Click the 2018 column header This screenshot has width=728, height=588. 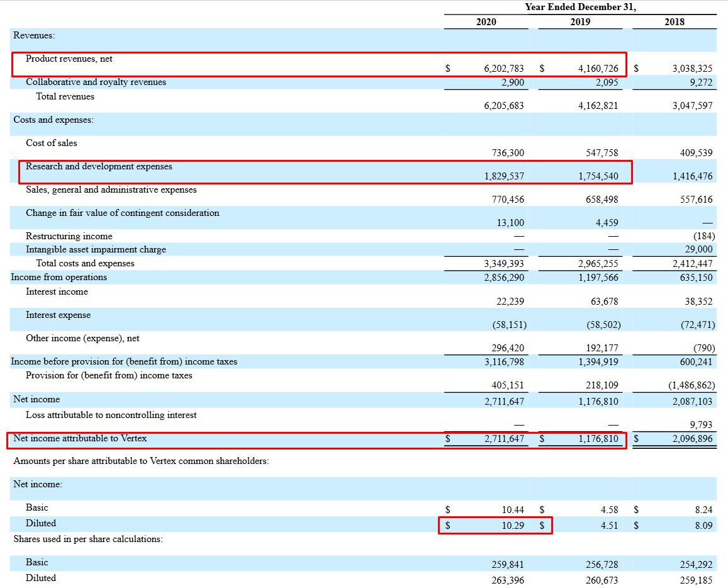(x=674, y=22)
